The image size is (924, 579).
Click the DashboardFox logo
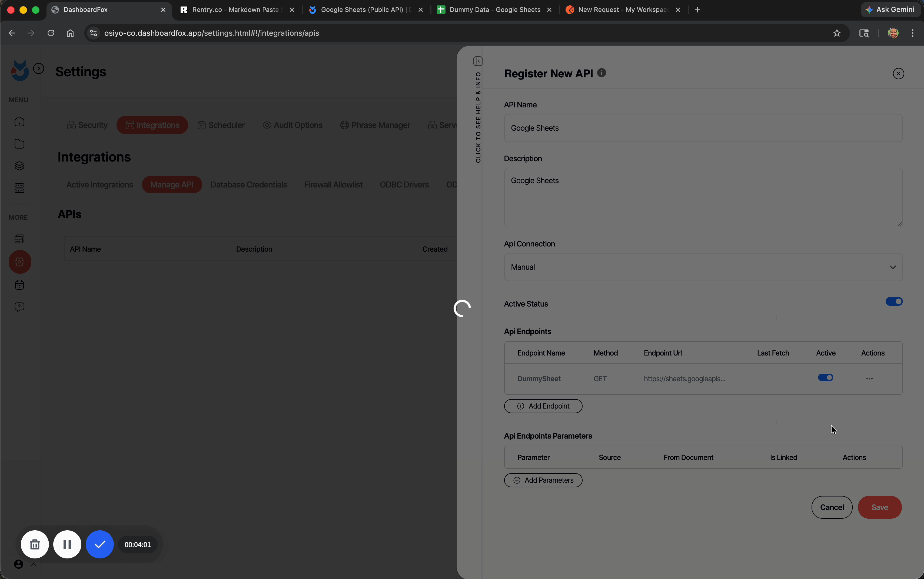click(20, 70)
